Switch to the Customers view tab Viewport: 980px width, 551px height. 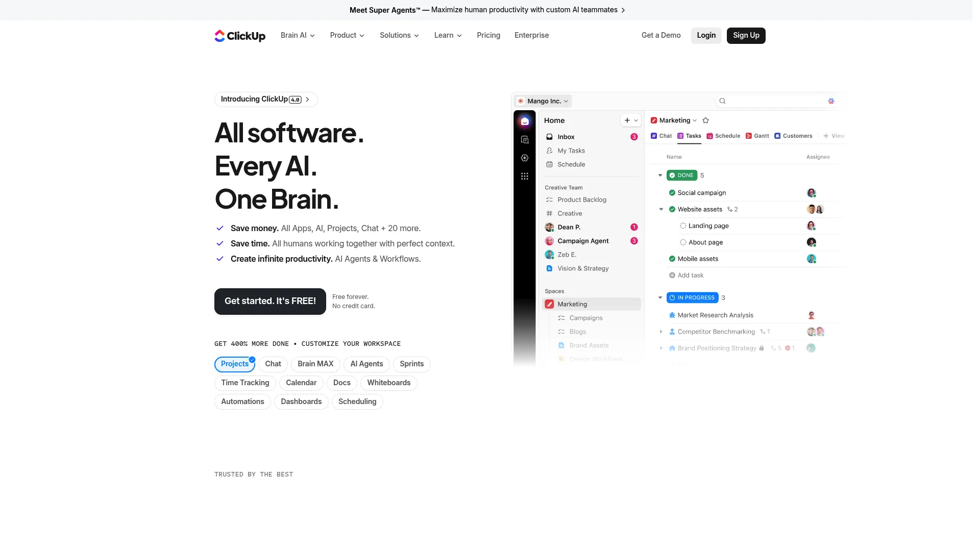point(793,136)
